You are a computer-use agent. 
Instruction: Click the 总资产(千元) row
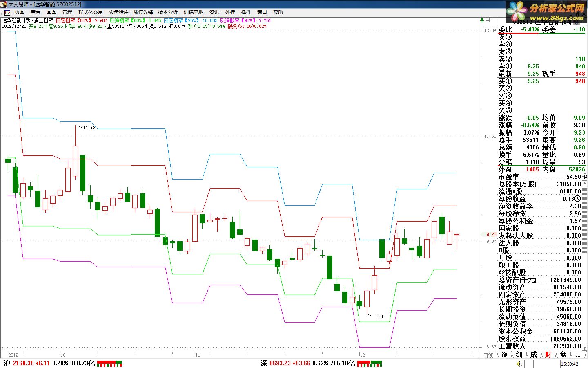(540, 280)
